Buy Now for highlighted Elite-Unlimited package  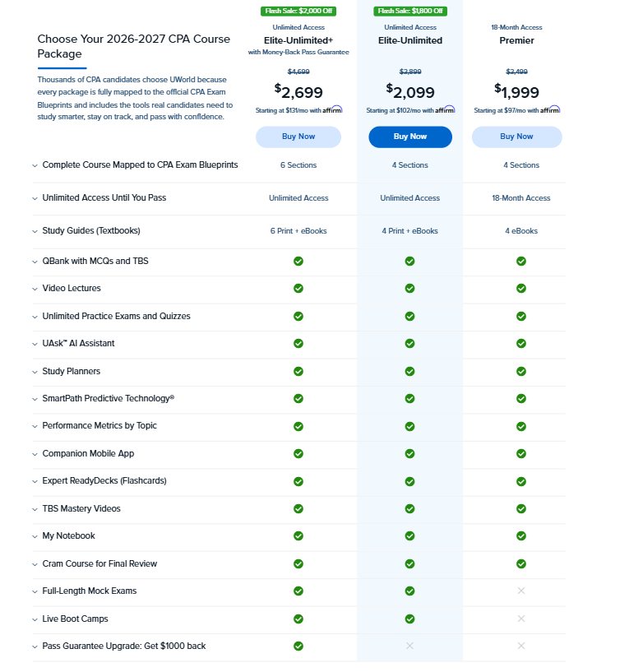point(410,137)
